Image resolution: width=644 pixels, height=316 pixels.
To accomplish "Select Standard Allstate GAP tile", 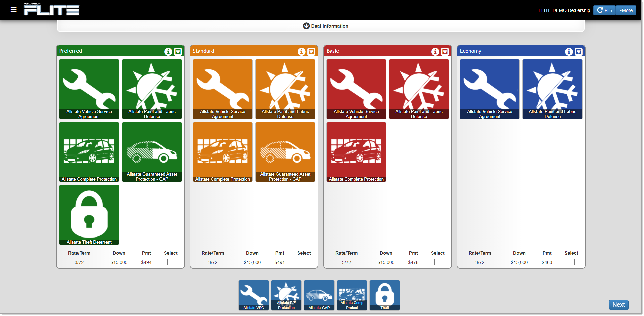I will pyautogui.click(x=285, y=152).
